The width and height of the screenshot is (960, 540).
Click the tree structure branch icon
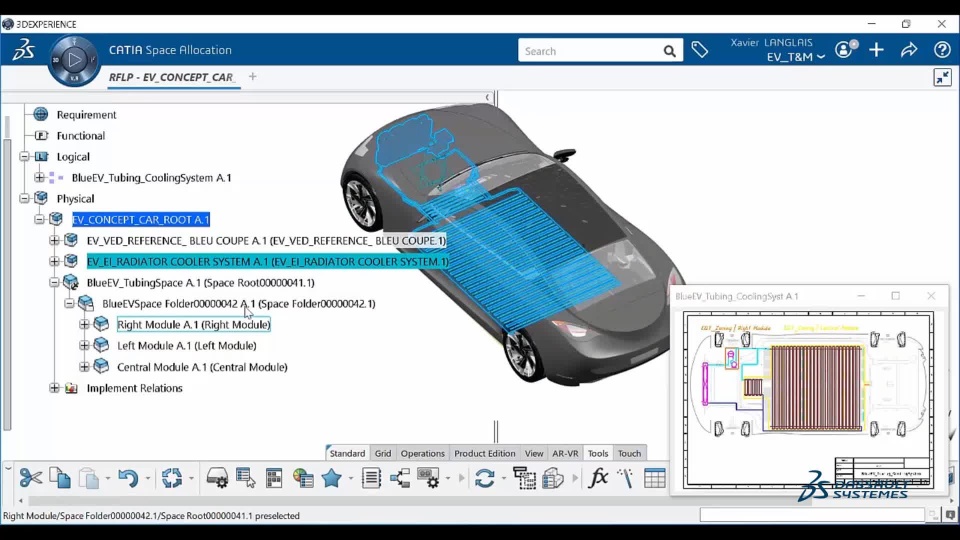pos(400,478)
